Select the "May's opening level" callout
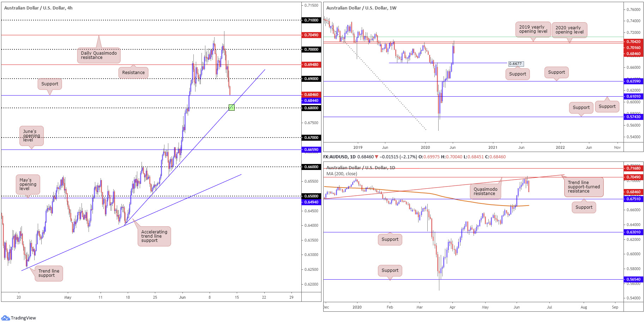The width and height of the screenshot is (644, 323). click(28, 184)
